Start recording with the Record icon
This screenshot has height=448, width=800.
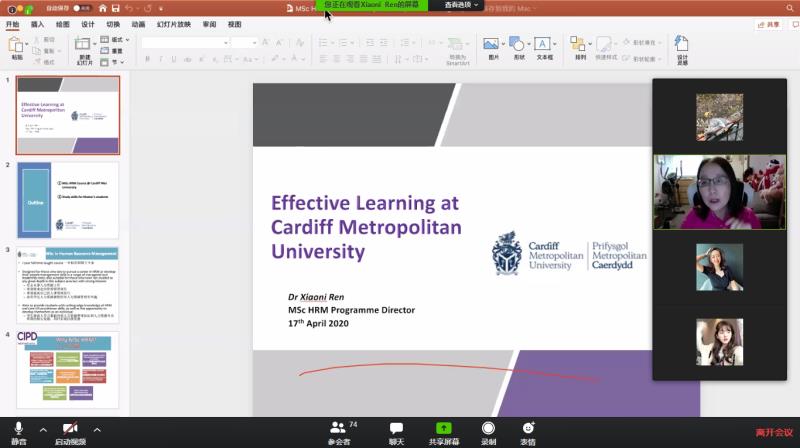coord(488,433)
